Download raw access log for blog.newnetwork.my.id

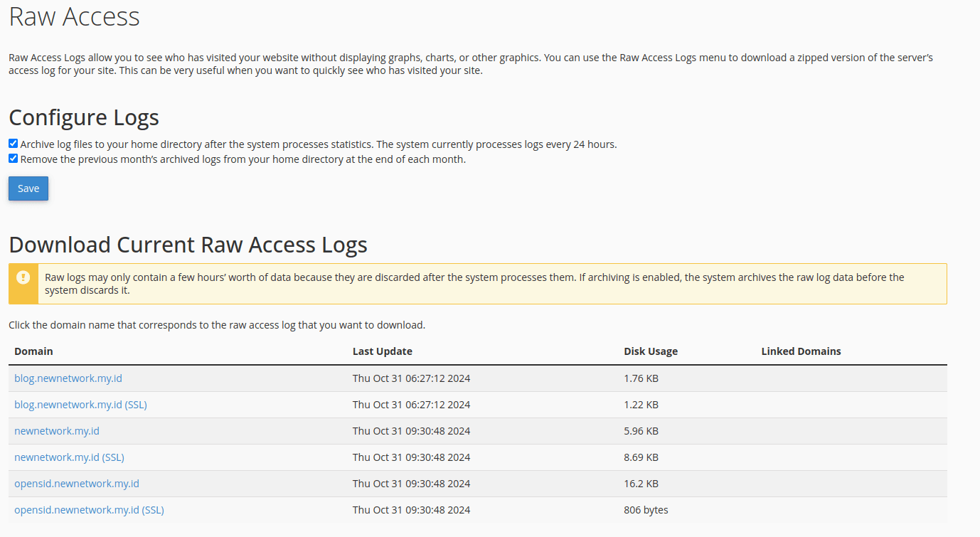tap(68, 378)
